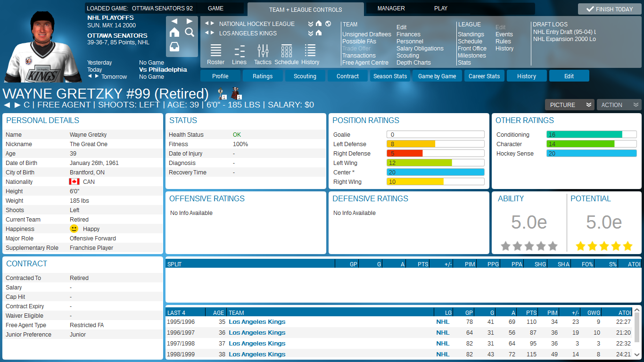Go to next player arrow below Gretzky's name
The image size is (644, 362).
click(x=17, y=105)
